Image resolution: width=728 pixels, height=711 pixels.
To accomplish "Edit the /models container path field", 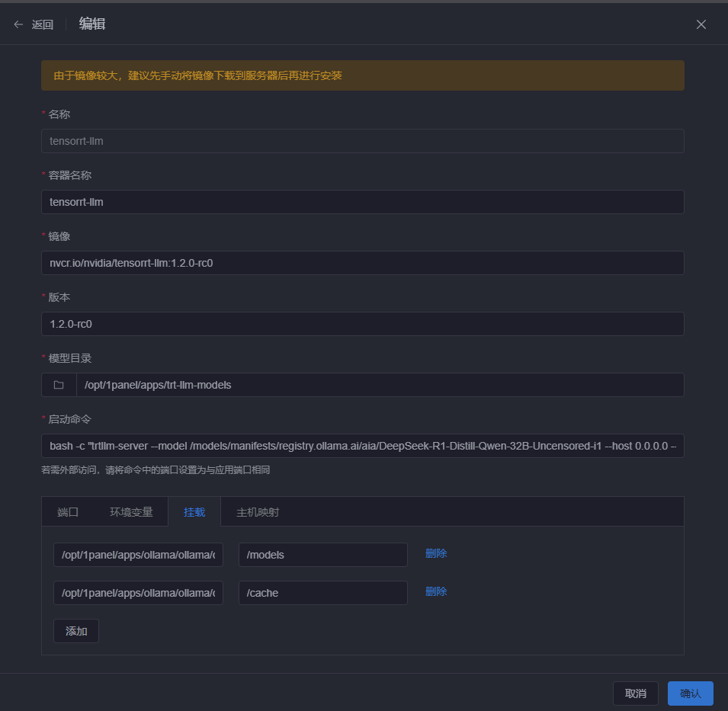I will click(x=322, y=555).
